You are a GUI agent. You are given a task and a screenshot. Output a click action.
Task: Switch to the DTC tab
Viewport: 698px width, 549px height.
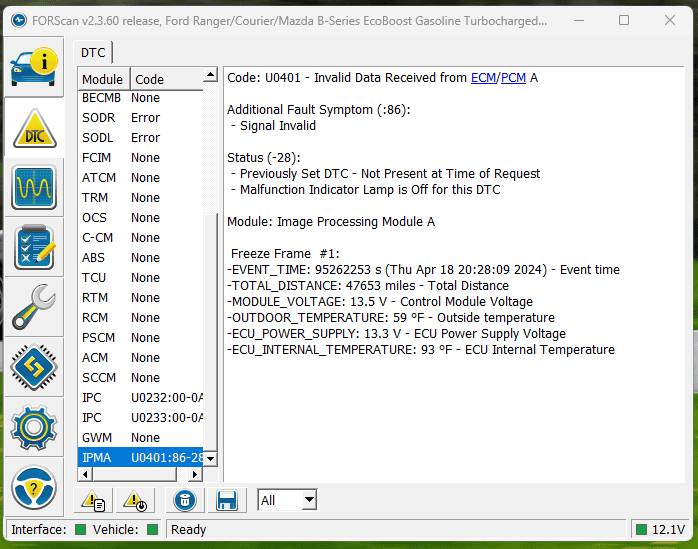point(93,53)
